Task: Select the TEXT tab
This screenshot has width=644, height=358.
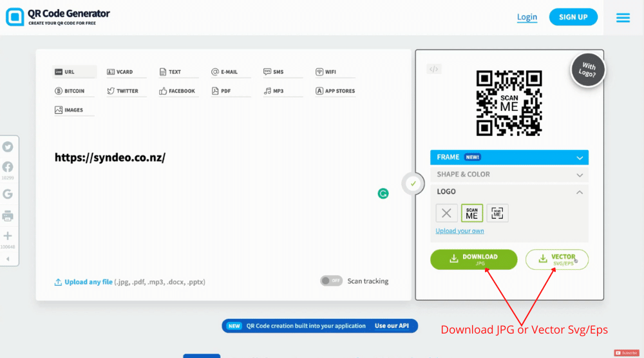Action: click(178, 72)
